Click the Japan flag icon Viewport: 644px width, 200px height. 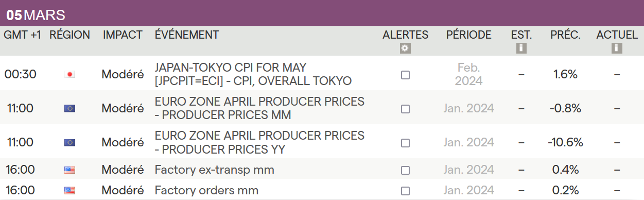click(x=69, y=74)
